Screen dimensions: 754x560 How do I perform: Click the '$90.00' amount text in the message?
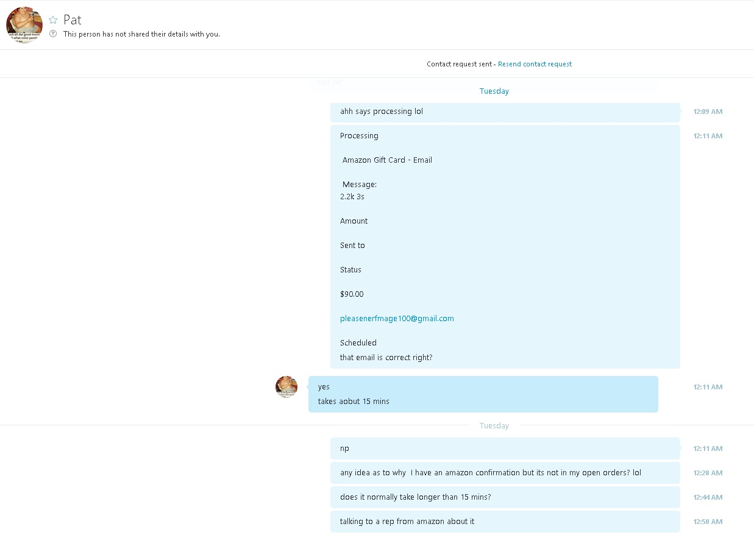[x=352, y=294]
